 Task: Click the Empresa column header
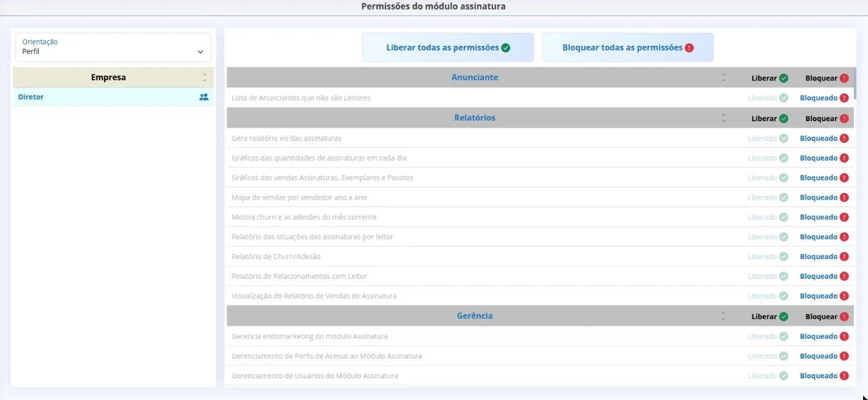coord(113,78)
